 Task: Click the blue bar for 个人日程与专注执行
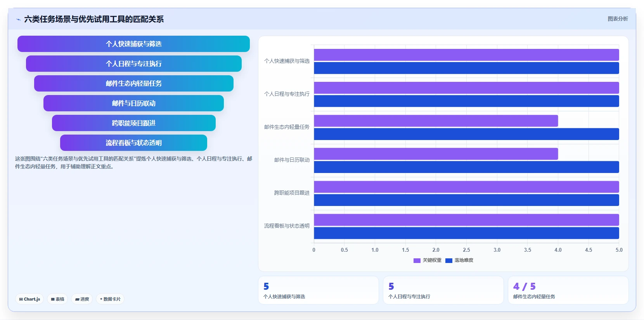point(466,101)
